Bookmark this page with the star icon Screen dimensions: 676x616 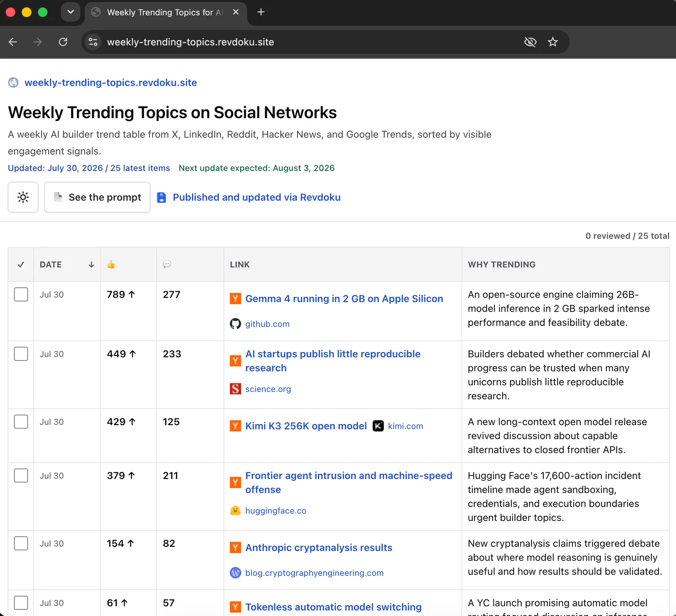coord(553,42)
